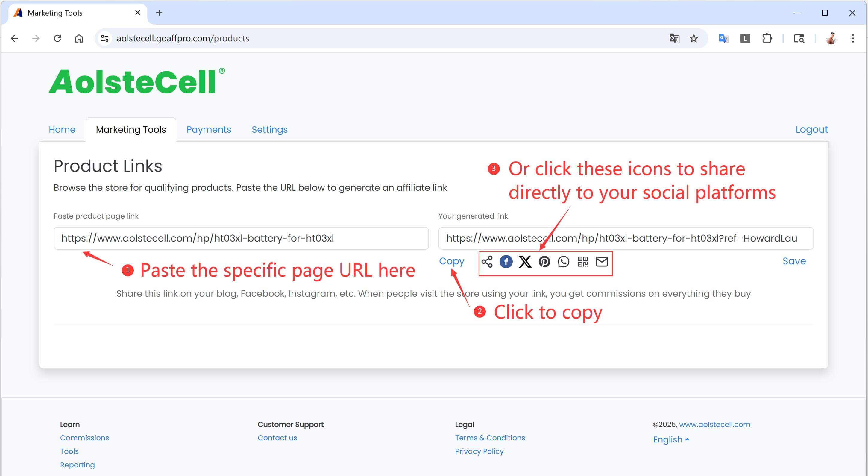The height and width of the screenshot is (476, 868).
Task: Share link via Facebook icon
Action: 506,262
